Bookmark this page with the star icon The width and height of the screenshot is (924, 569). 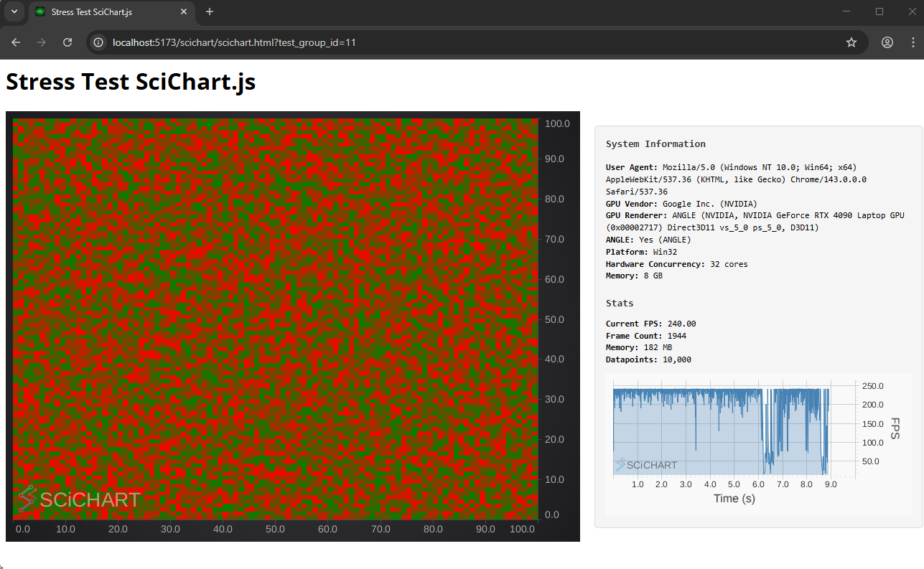point(851,42)
